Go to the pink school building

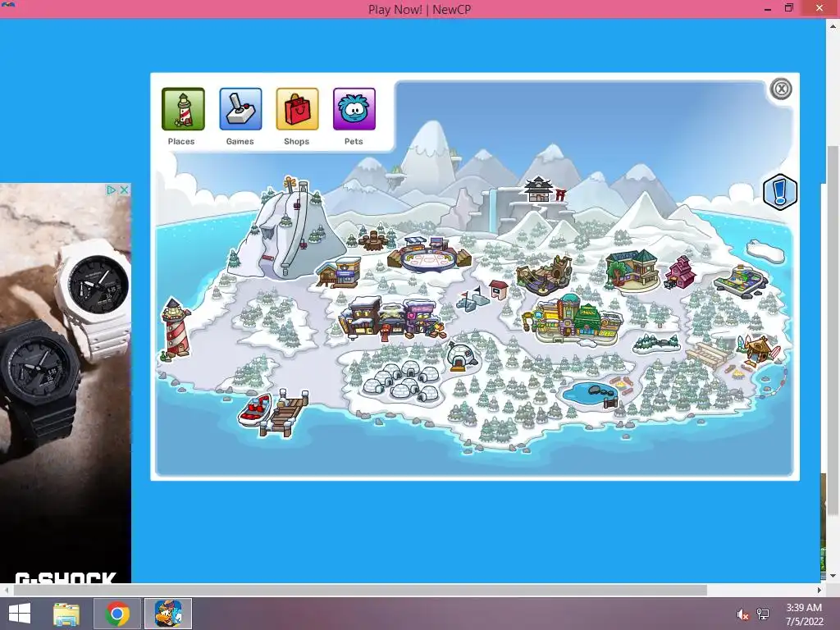(680, 272)
